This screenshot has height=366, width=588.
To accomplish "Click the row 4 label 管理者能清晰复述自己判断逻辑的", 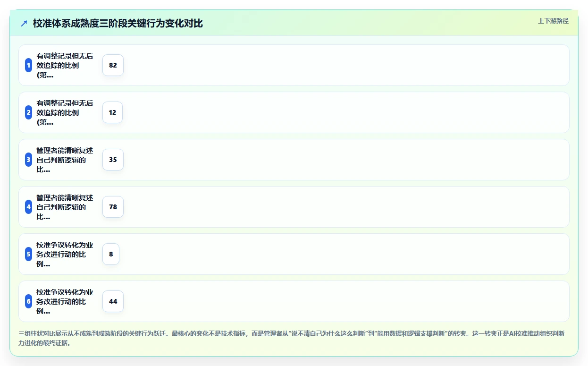I will 65,207.
